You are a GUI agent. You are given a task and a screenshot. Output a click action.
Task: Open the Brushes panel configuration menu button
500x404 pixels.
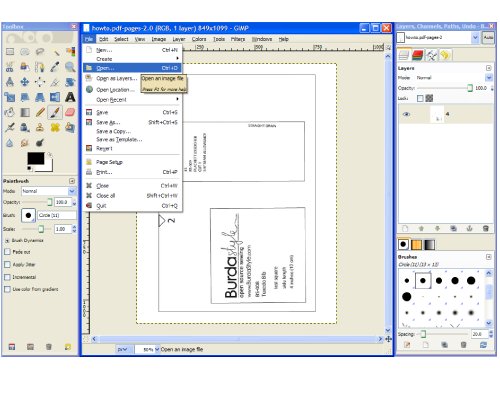coord(489,257)
